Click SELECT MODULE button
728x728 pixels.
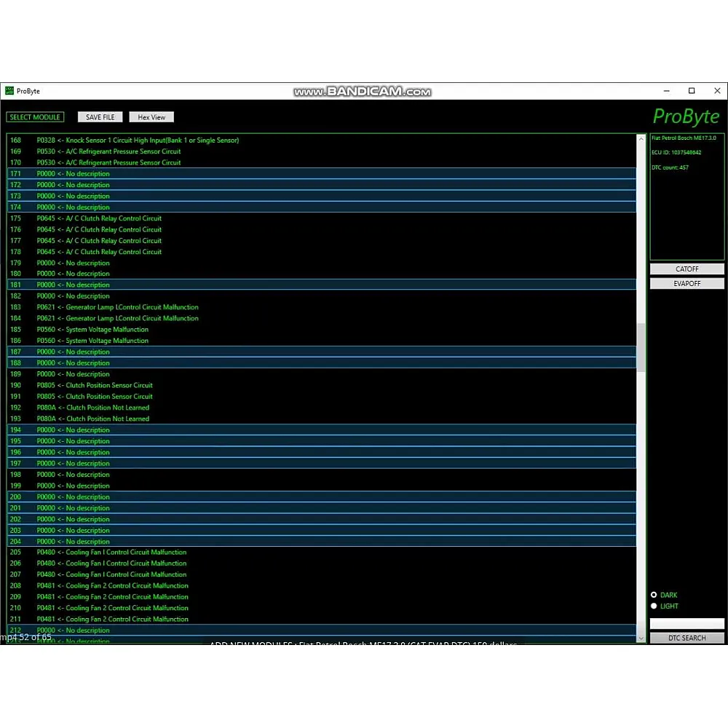point(35,117)
